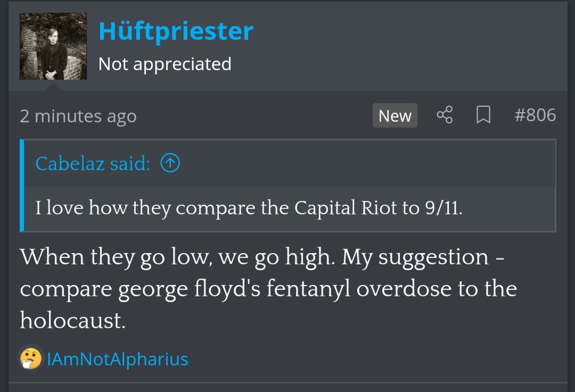The height and width of the screenshot is (392, 575).
Task: Click the '9/11' text in the quote
Action: point(443,207)
